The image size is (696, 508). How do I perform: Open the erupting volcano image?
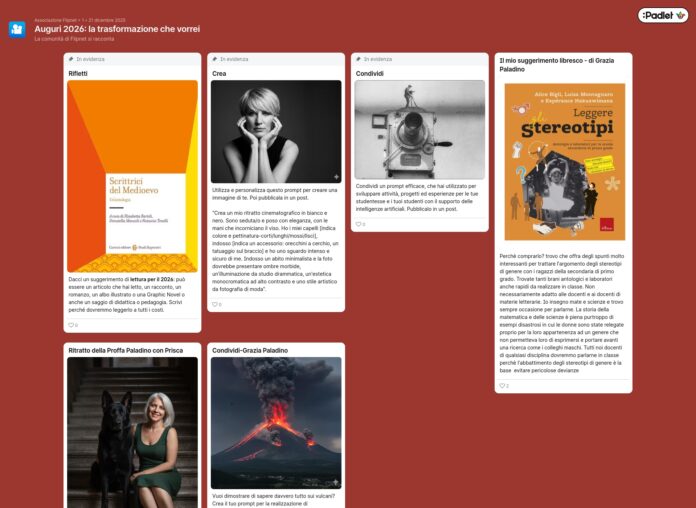(x=276, y=423)
